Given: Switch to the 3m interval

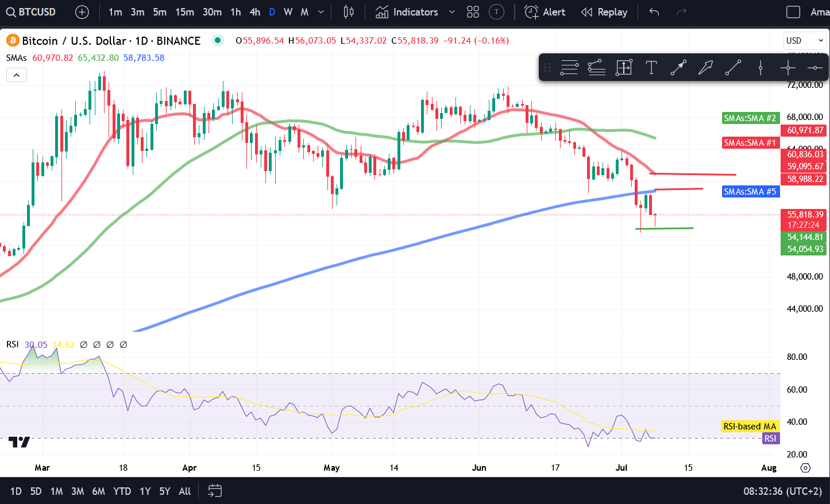Looking at the screenshot, I should pyautogui.click(x=137, y=12).
